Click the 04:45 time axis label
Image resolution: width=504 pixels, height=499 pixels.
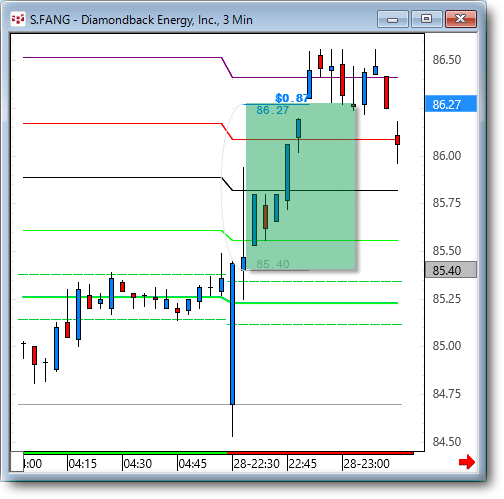coord(193,464)
